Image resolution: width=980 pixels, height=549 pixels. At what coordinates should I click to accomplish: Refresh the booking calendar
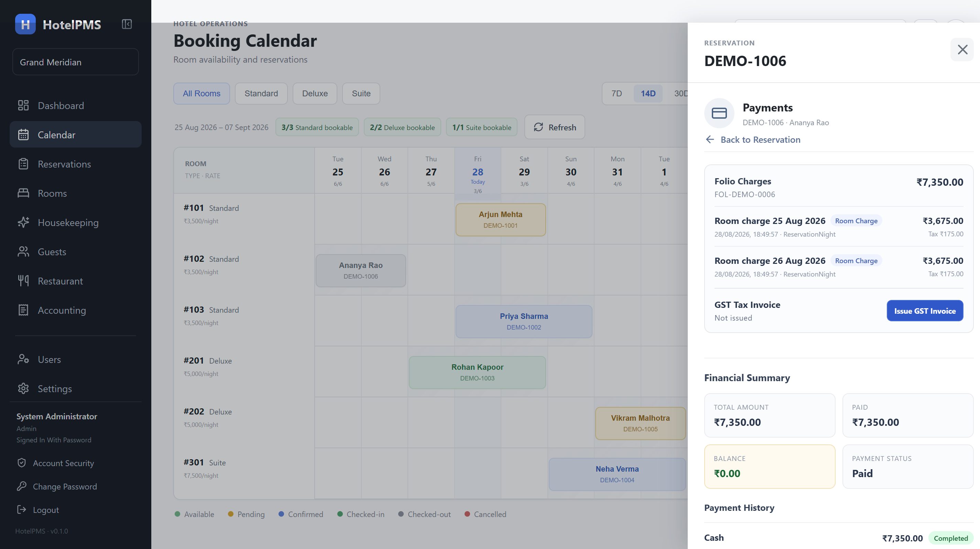click(x=555, y=127)
